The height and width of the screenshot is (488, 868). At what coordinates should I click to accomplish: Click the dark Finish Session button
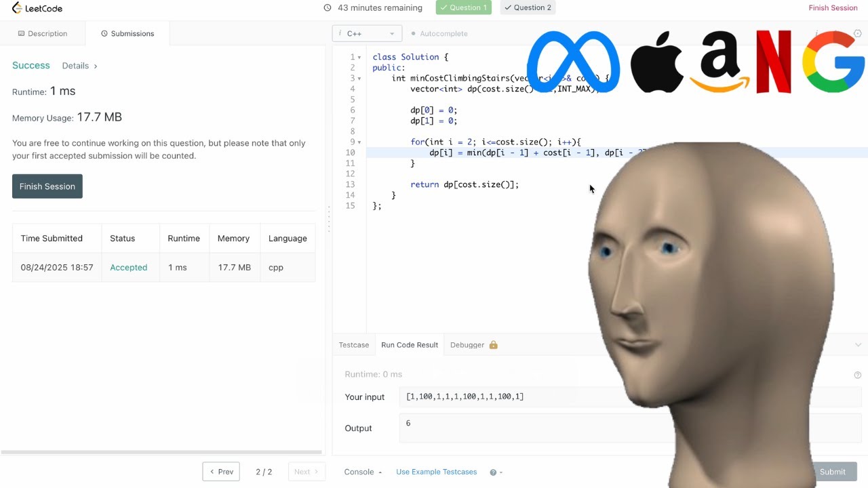click(x=47, y=186)
